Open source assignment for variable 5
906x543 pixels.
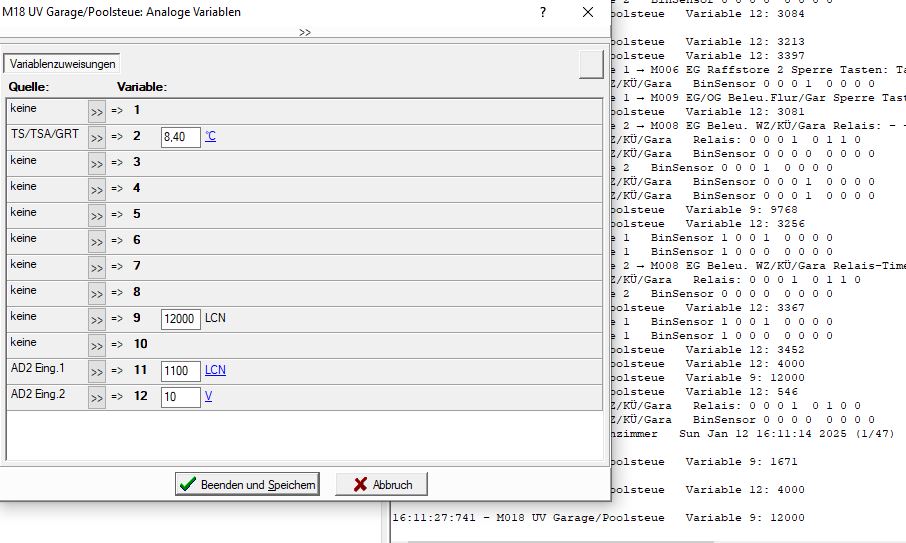97,215
